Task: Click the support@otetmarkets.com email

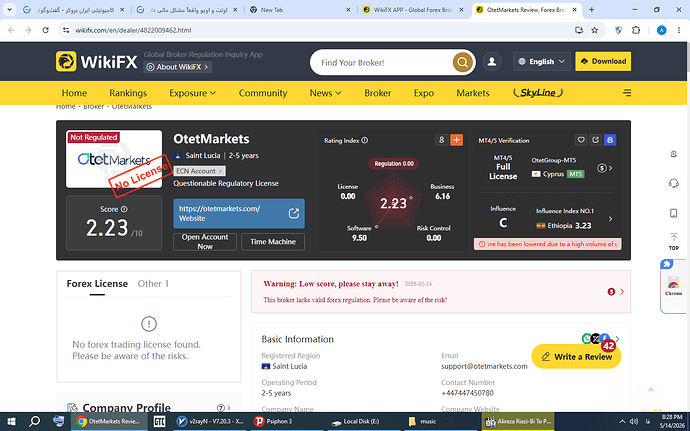Action: coord(484,366)
